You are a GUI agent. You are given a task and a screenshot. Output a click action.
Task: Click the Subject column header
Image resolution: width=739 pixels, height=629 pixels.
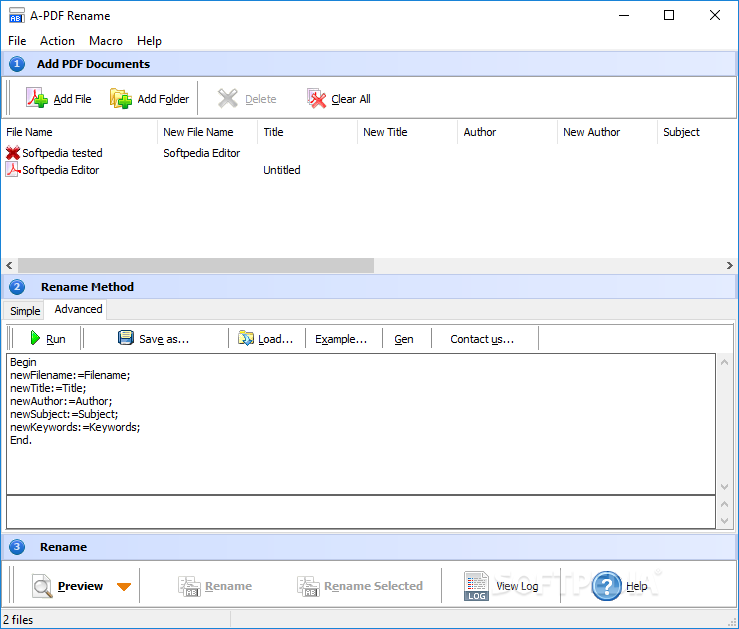click(x=697, y=132)
